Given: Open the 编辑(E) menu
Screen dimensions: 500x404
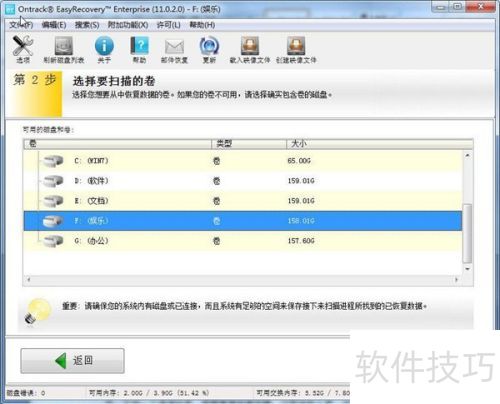Looking at the screenshot, I should coord(54,25).
